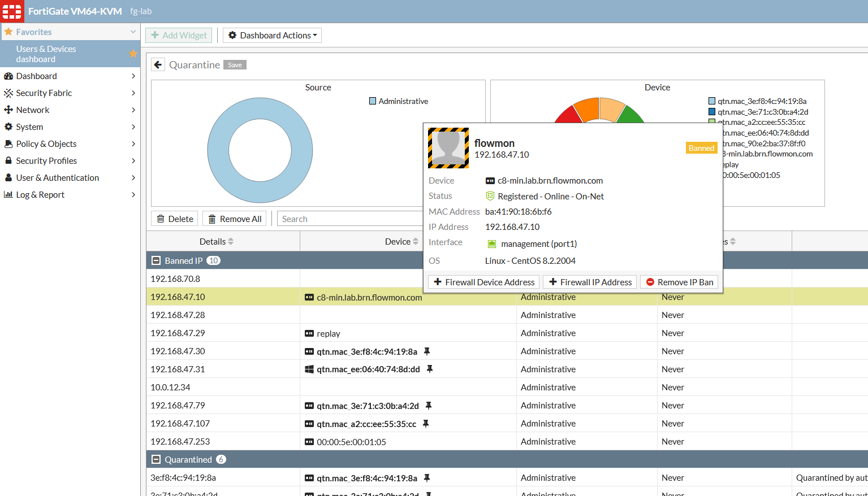The height and width of the screenshot is (496, 868).
Task: Click the Details column sort arrows
Action: 231,242
